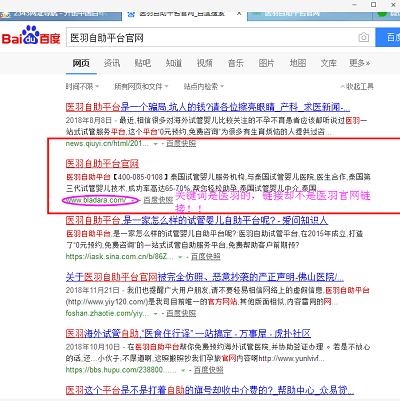Close the active Baidu search tab
This screenshot has width=400, height=401.
(239, 14)
